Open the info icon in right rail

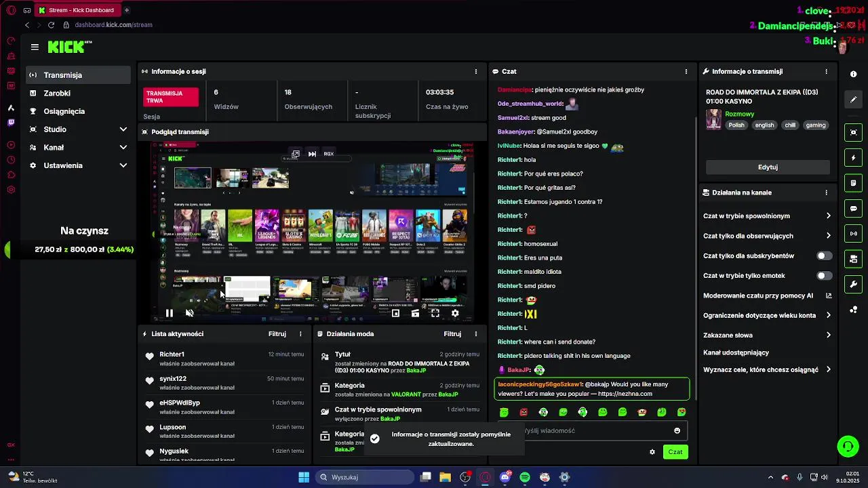coord(853,74)
